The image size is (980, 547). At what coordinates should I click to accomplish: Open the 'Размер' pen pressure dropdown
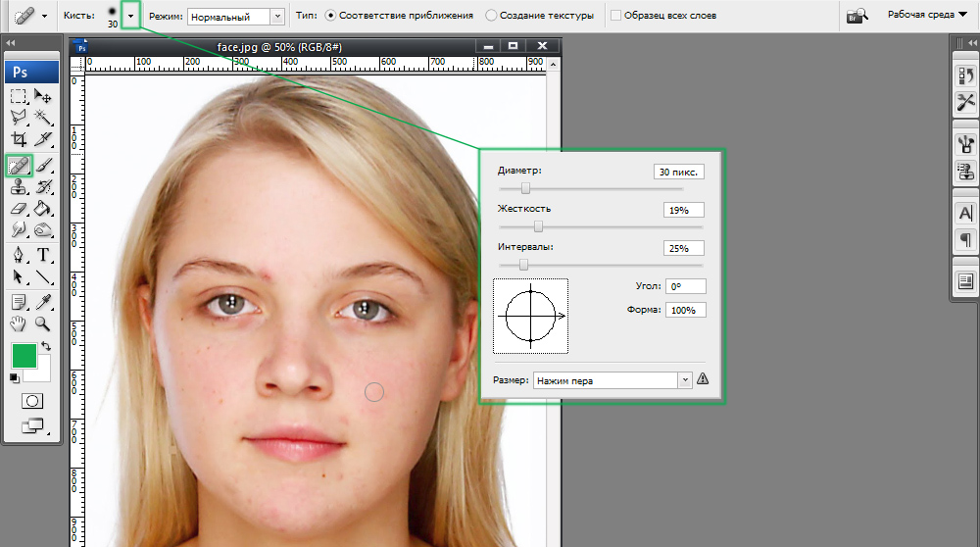coord(612,380)
